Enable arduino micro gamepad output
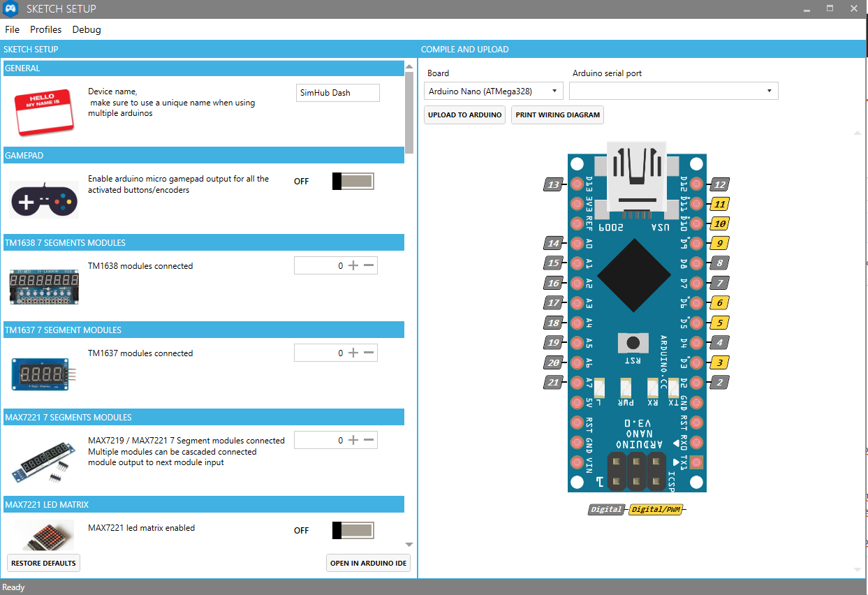Screen dimensions: 868x595 pos(353,181)
